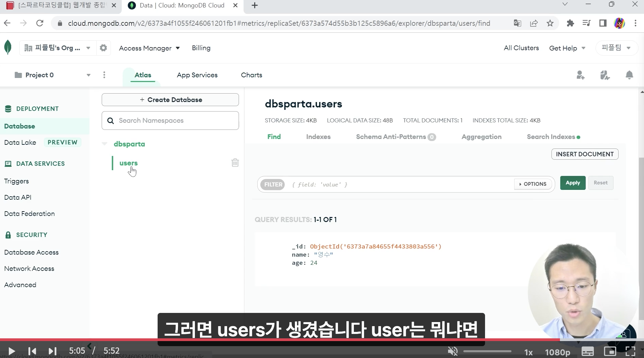The width and height of the screenshot is (644, 358).
Task: Apply the query filter
Action: [572, 183]
